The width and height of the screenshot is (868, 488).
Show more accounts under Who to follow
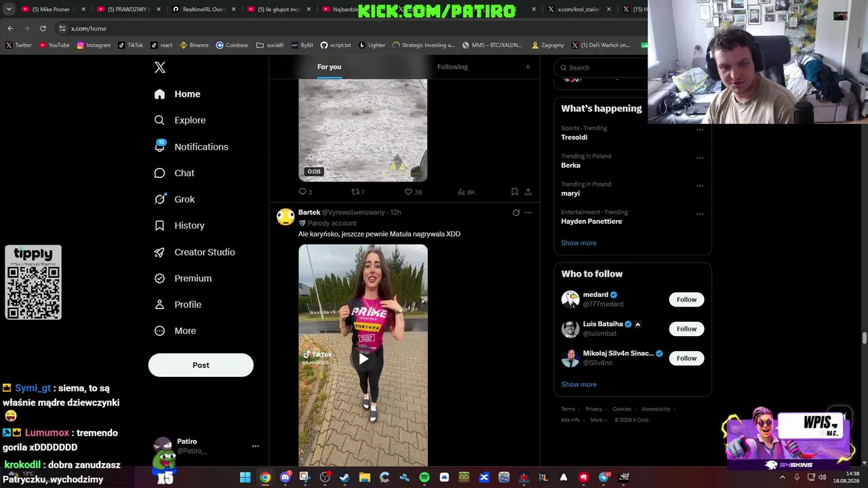click(578, 384)
